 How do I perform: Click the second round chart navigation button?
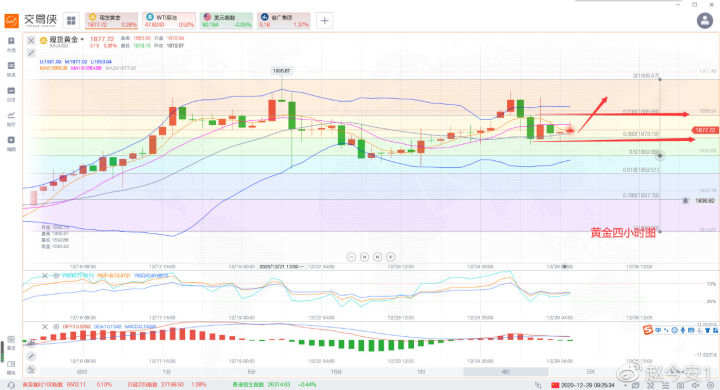[x=364, y=257]
